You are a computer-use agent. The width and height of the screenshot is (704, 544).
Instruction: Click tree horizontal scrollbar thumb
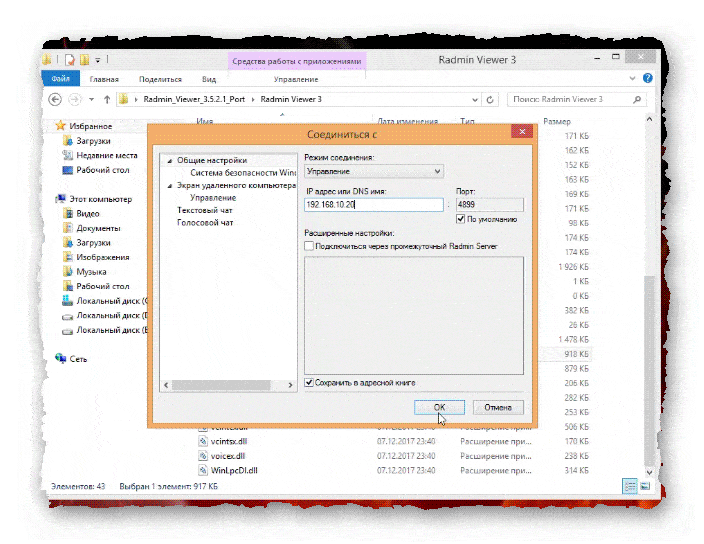(x=221, y=385)
